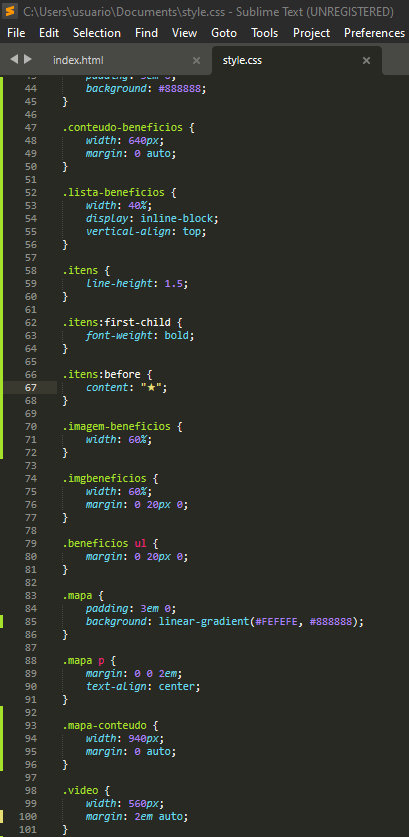This screenshot has height=837, width=409.
Task: Open the View menu
Action: point(185,33)
